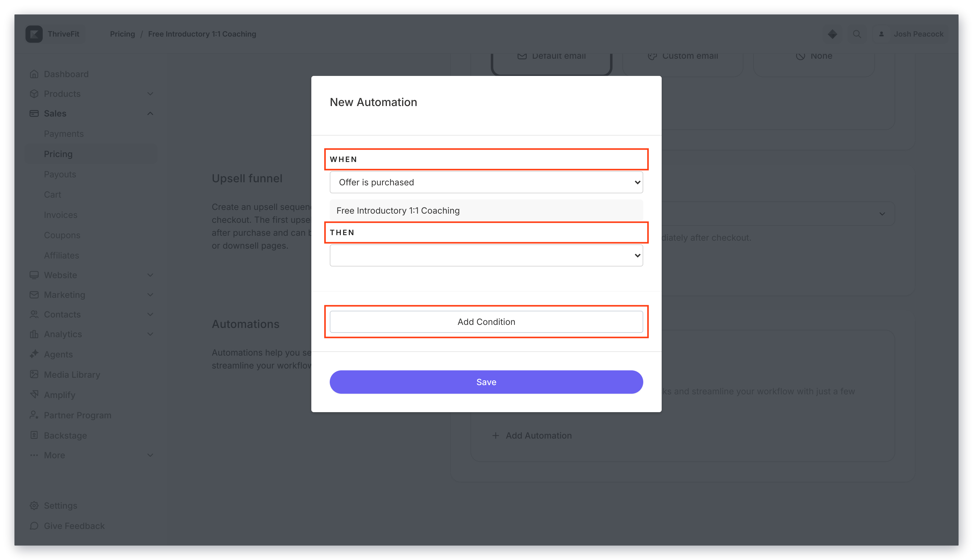The width and height of the screenshot is (973, 560).
Task: Click the Media Library image icon
Action: point(34,374)
